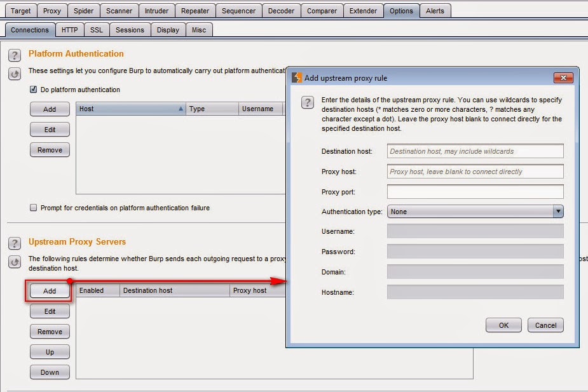Open the Authentication type dropdown
The image size is (588, 392).
click(x=557, y=212)
